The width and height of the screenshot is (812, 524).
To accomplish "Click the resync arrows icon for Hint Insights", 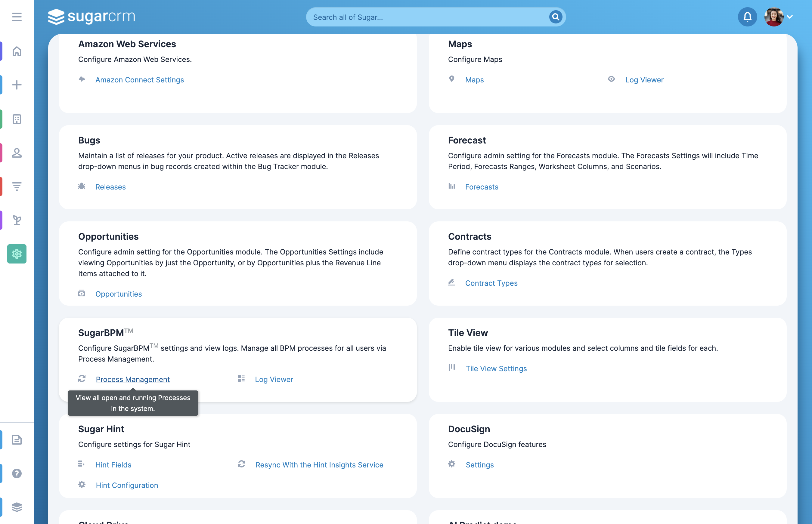I will click(241, 464).
